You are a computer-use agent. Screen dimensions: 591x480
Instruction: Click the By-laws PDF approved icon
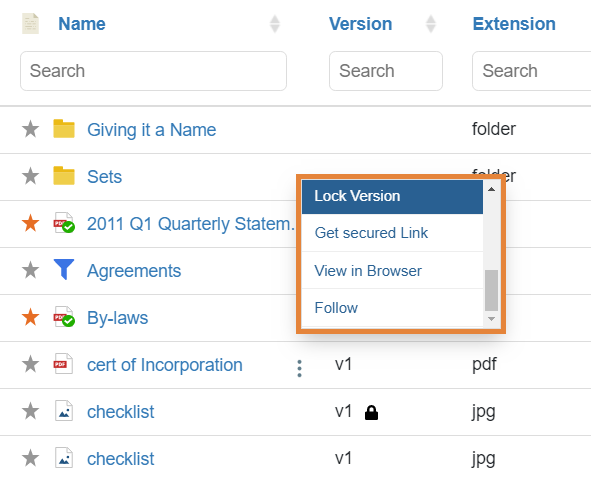64,317
